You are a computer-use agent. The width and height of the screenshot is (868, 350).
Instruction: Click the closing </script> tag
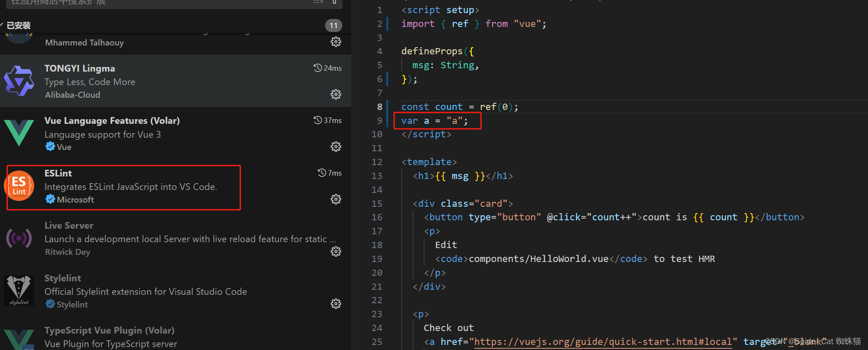point(426,134)
